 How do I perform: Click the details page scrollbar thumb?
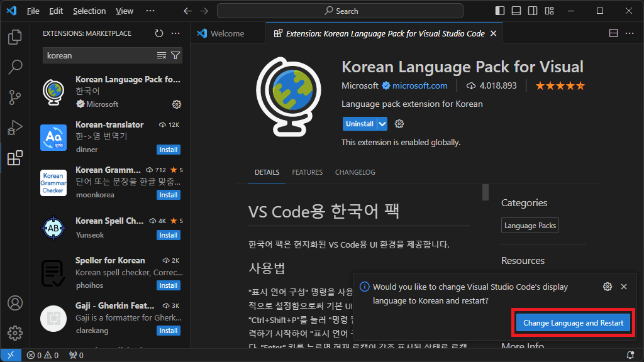pos(486,192)
